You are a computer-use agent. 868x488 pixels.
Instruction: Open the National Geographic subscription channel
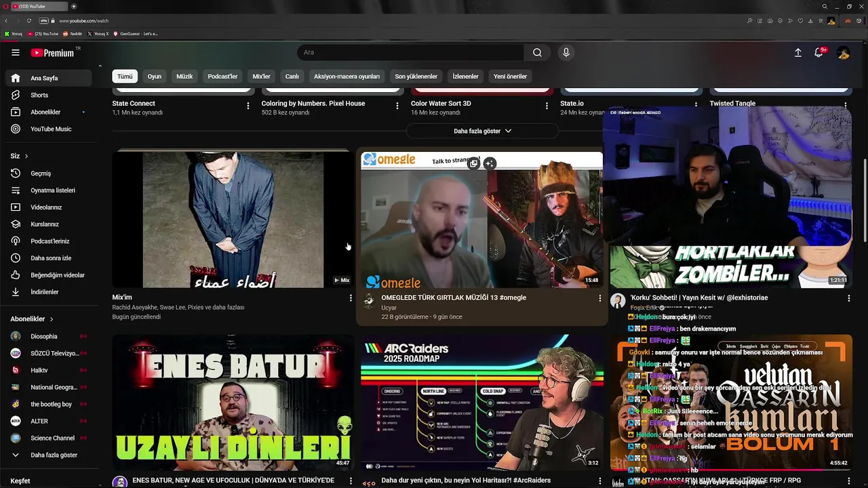pyautogui.click(x=48, y=387)
